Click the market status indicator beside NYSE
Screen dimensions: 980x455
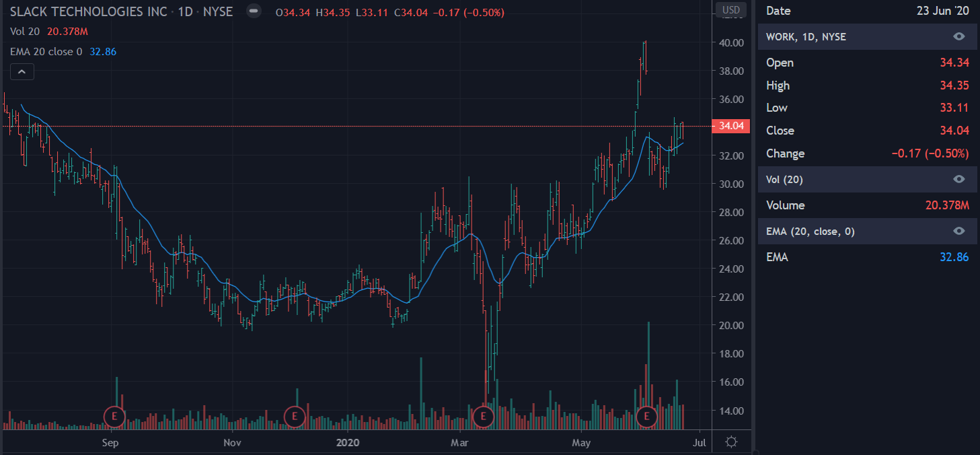[x=253, y=12]
